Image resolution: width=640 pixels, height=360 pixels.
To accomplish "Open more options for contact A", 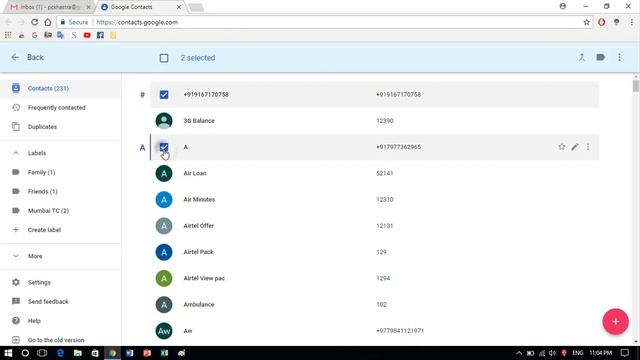I will click(588, 147).
